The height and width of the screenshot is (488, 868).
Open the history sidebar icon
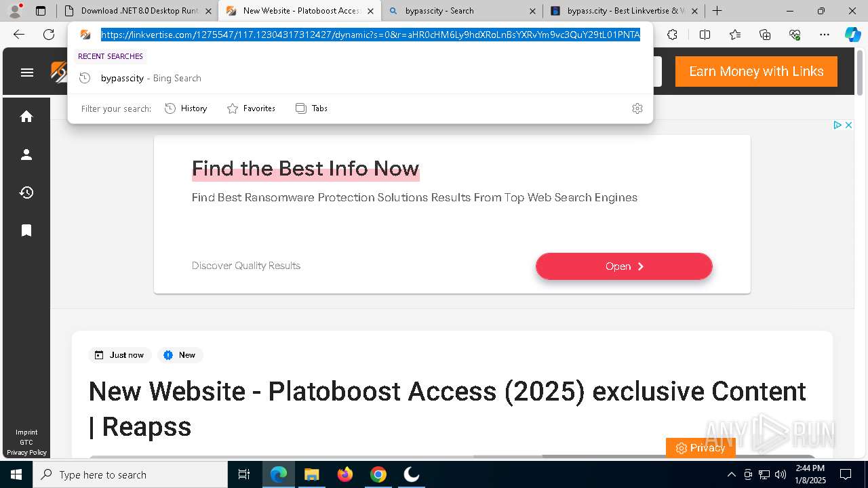[26, 192]
